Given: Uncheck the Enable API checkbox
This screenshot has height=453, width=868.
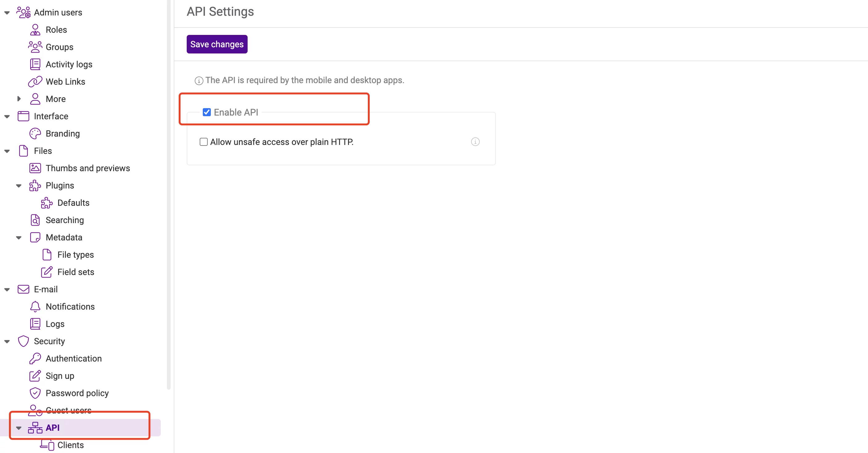Looking at the screenshot, I should click(x=206, y=112).
